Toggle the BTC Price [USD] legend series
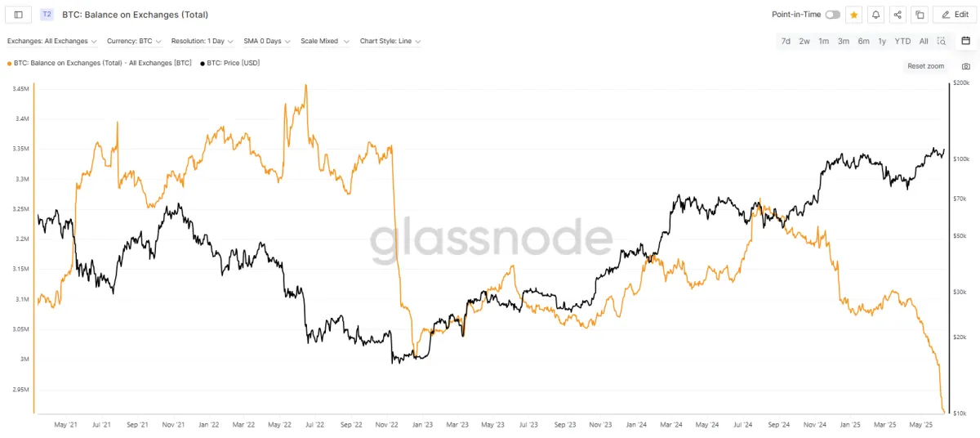The width and height of the screenshot is (980, 438). (231, 62)
